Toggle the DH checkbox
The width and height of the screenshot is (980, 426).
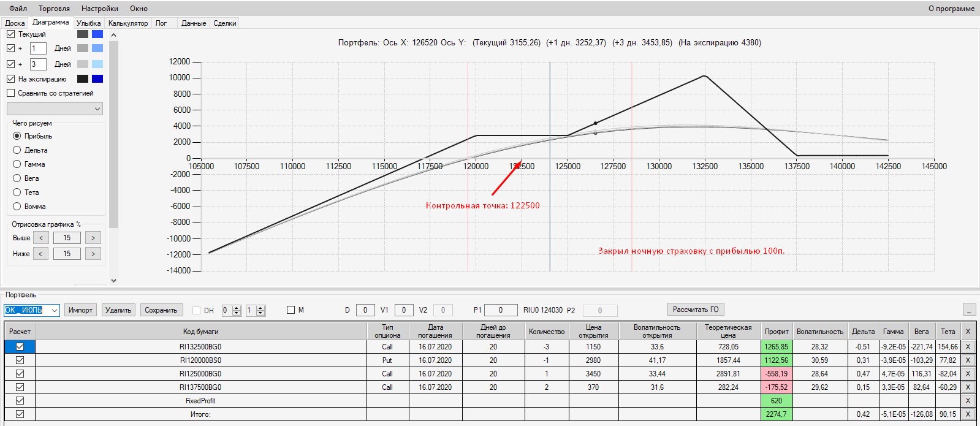click(197, 311)
